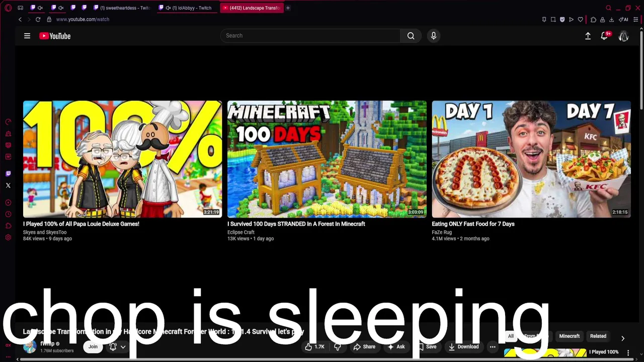The width and height of the screenshot is (644, 362).
Task: Open title Eating ONLY Fast Food for 7 Days
Action: coord(473,224)
